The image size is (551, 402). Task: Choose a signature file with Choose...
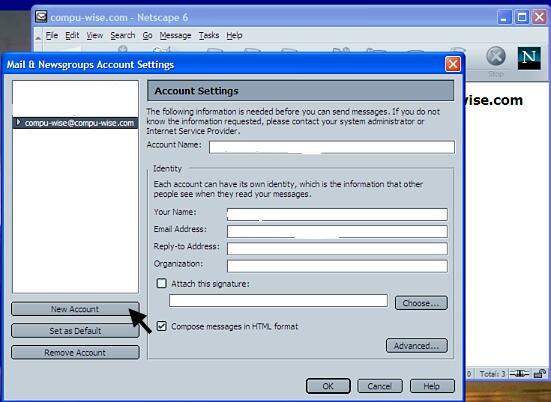coord(421,303)
